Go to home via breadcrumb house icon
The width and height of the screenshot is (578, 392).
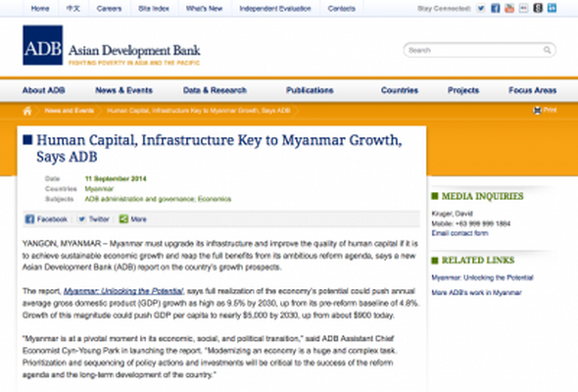point(27,111)
